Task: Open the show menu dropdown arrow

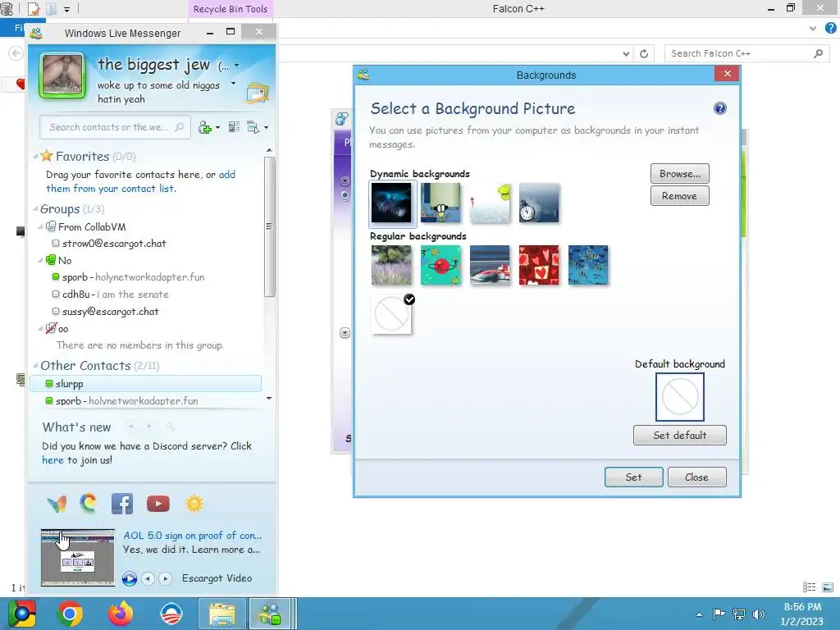Action: click(x=267, y=127)
